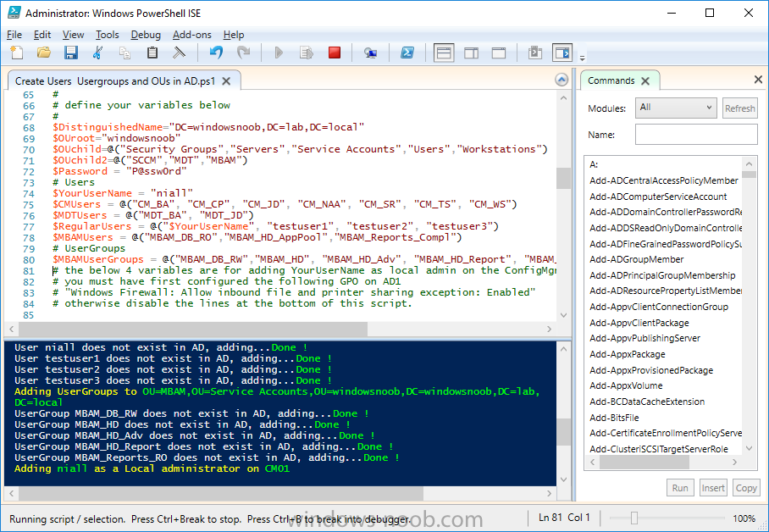Launch PowerShell.exe from toolbar icon
769x532 pixels.
[x=407, y=53]
